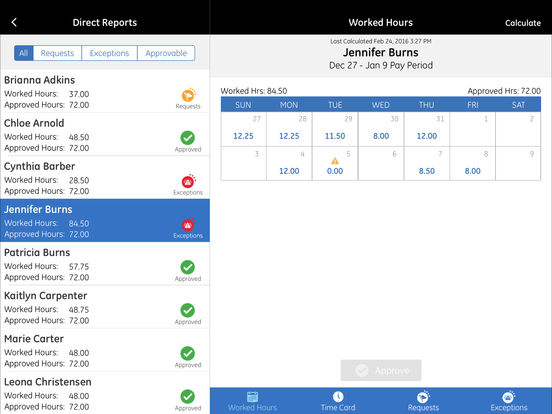The image size is (552, 414).
Task: Tap the warning triangle on Tuesday 5
Action: click(335, 161)
